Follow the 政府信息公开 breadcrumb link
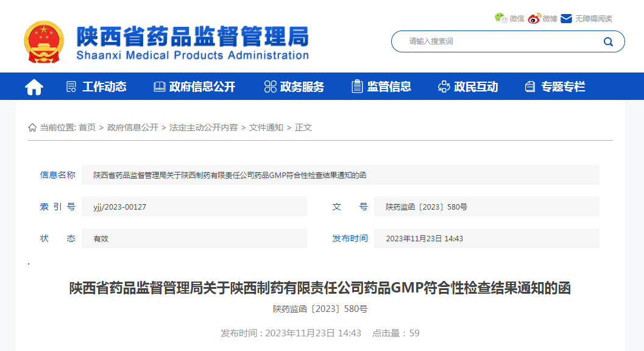Viewport: 644px width, 351px height. pos(133,127)
